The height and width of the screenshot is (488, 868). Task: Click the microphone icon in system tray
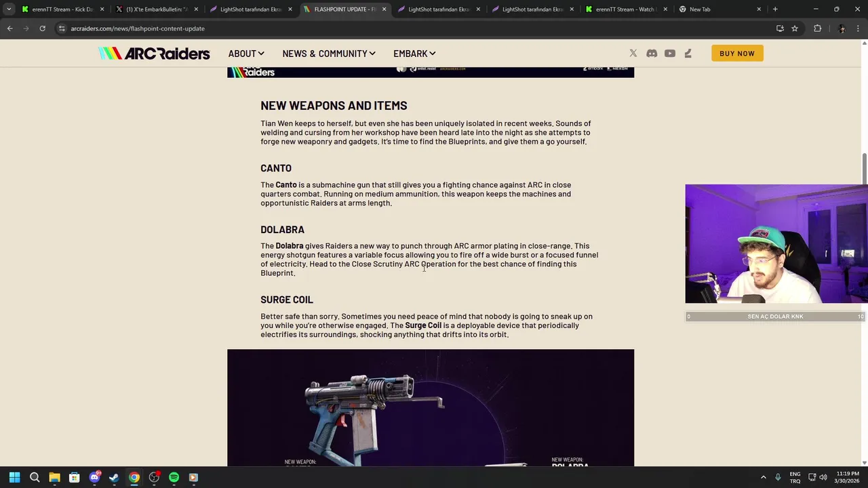click(x=778, y=477)
